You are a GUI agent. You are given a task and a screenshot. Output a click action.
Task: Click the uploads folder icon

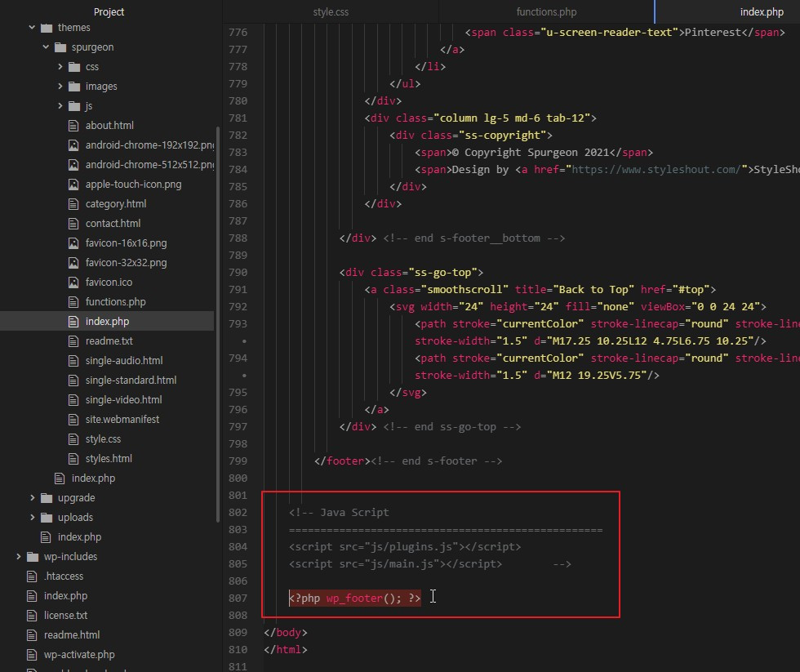pos(47,518)
